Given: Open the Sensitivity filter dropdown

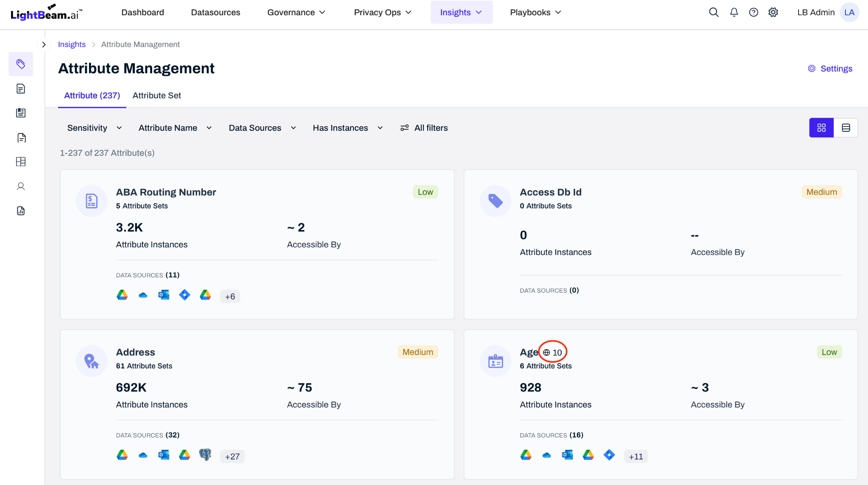Looking at the screenshot, I should pos(94,128).
